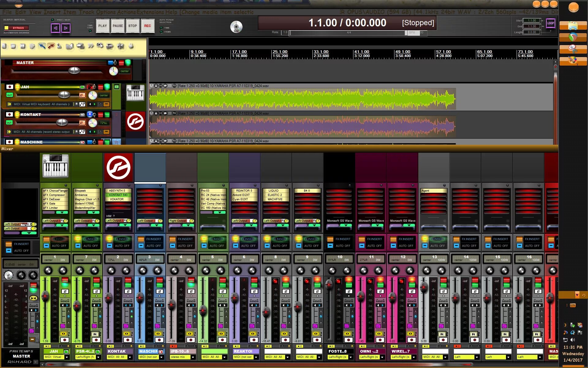The image size is (588, 368).
Task: Click the DVD disc icon in transport
Action: [x=236, y=27]
